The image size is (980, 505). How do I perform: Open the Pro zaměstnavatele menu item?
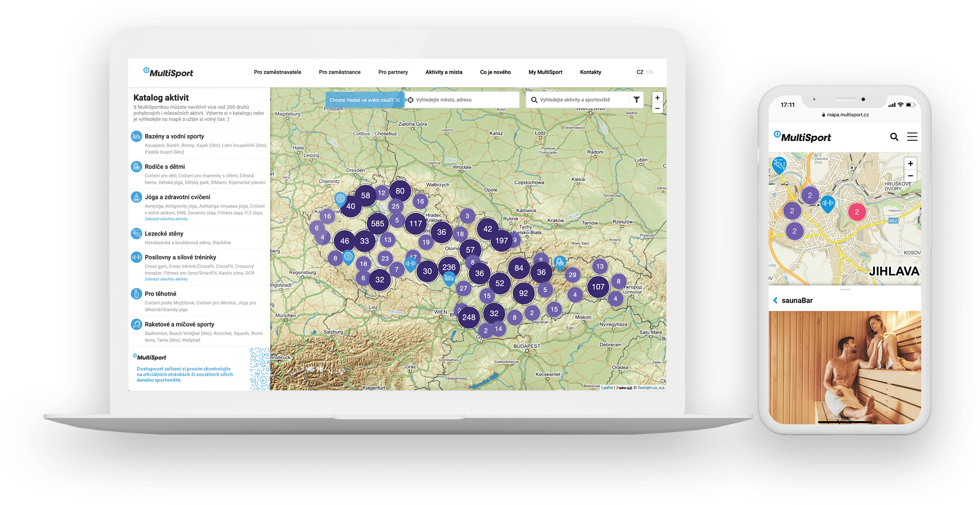tap(277, 72)
